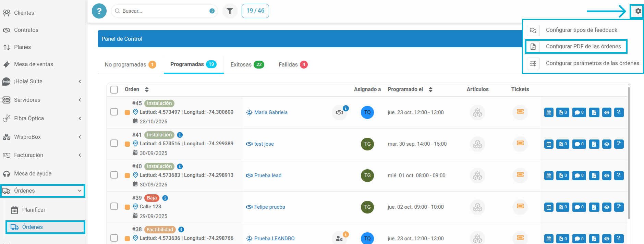644x244 pixels.
Task: Check the box for order #40
Action: click(x=114, y=175)
